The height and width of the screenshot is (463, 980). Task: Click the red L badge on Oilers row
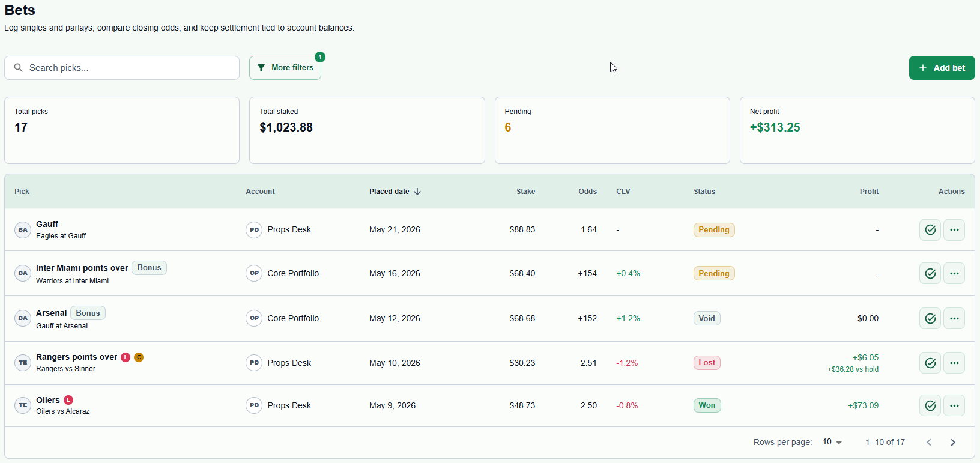pyautogui.click(x=68, y=400)
